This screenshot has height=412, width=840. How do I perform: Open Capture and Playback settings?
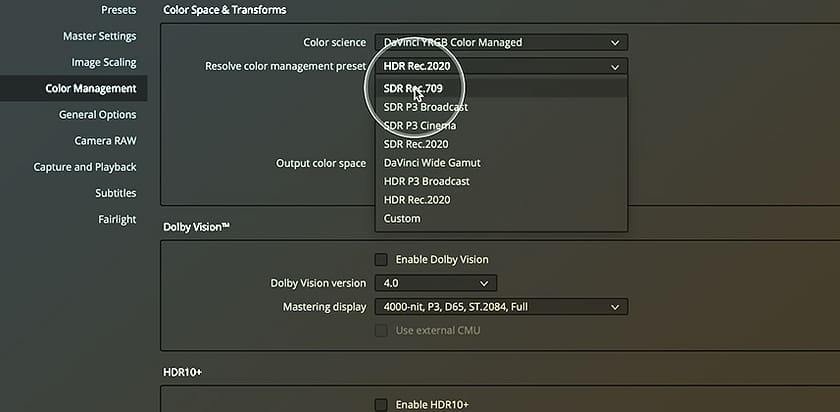[x=85, y=167]
